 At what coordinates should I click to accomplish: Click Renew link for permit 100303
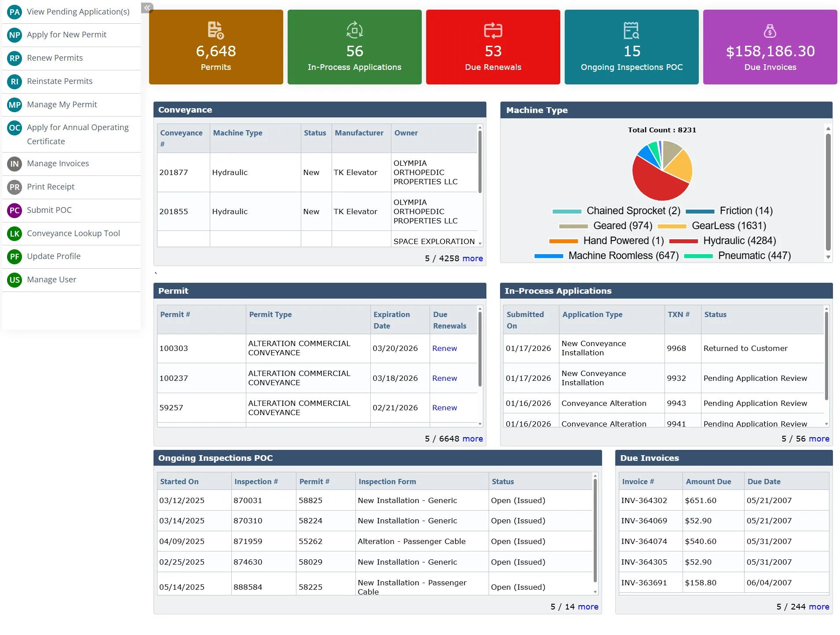pos(444,348)
